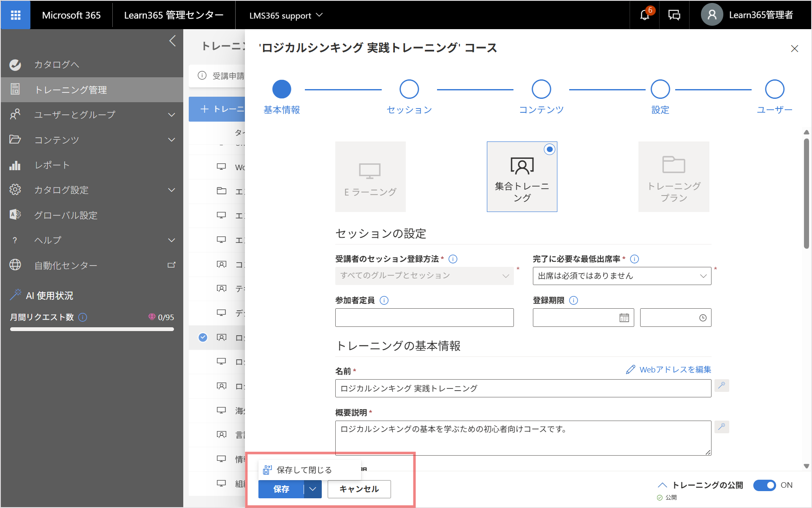Click the AI wand icon beside 概要説明 field

tap(722, 427)
